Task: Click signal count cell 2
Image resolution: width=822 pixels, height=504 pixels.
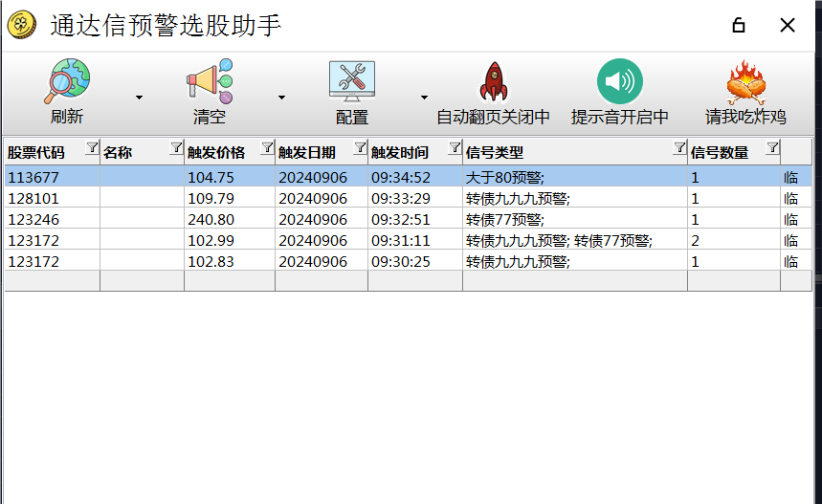Action: tap(734, 240)
